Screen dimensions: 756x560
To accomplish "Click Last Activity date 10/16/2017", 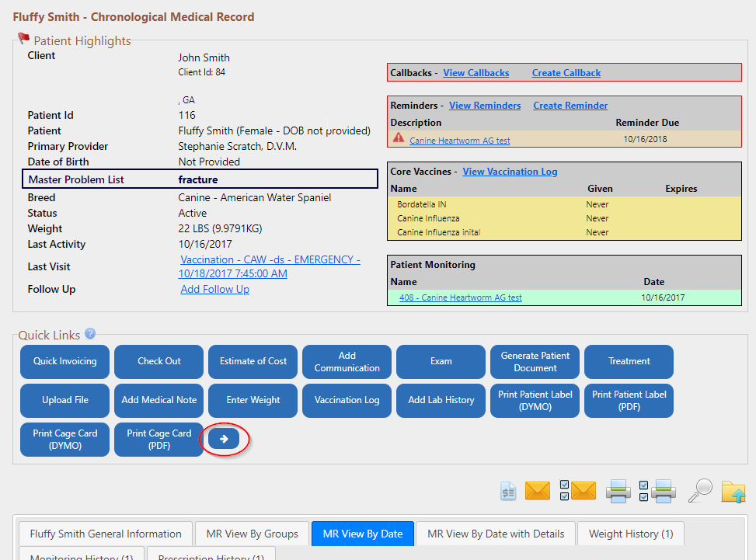I will click(205, 245).
